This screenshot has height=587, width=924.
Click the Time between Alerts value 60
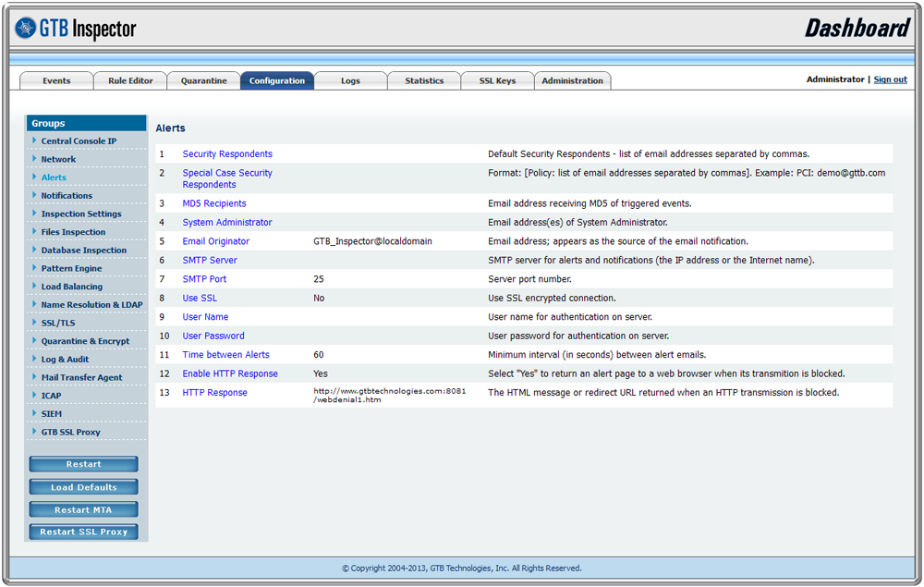pos(319,354)
